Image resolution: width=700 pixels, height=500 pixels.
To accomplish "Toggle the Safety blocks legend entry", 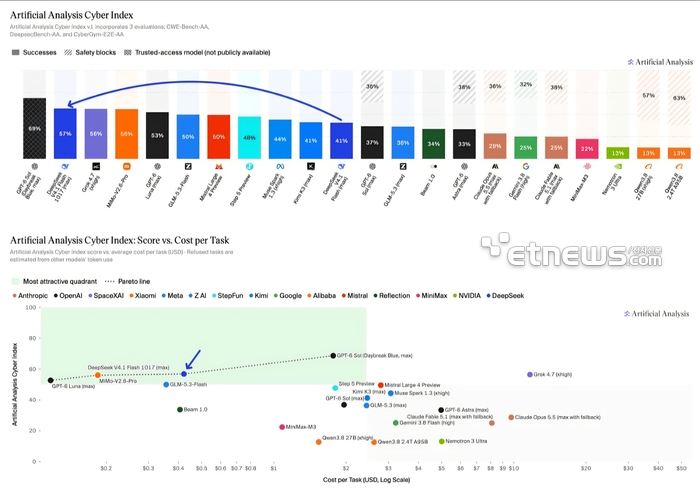I will tap(90, 52).
